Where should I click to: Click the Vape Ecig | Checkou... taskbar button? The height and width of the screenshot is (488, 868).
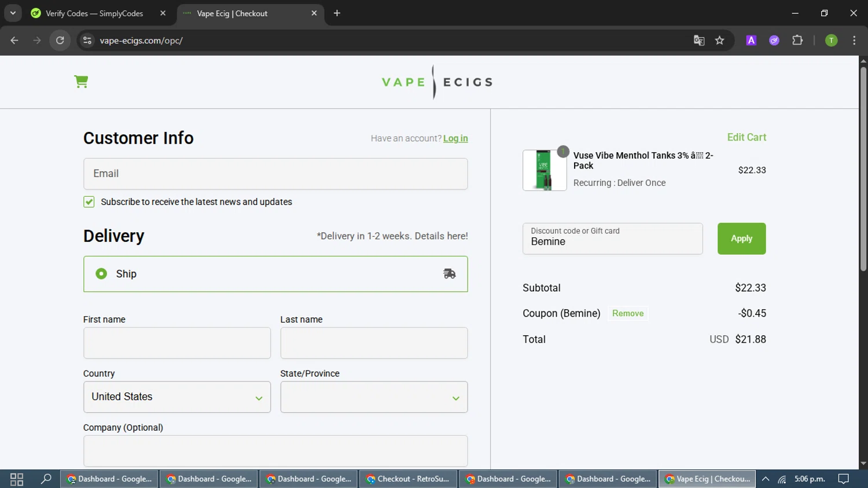pyautogui.click(x=707, y=479)
